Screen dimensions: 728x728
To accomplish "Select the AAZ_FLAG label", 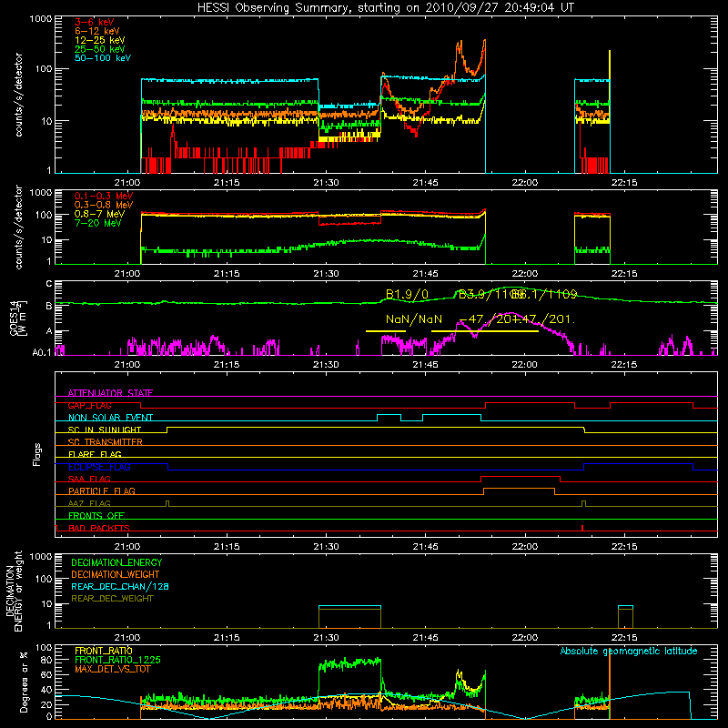I will pos(89,503).
